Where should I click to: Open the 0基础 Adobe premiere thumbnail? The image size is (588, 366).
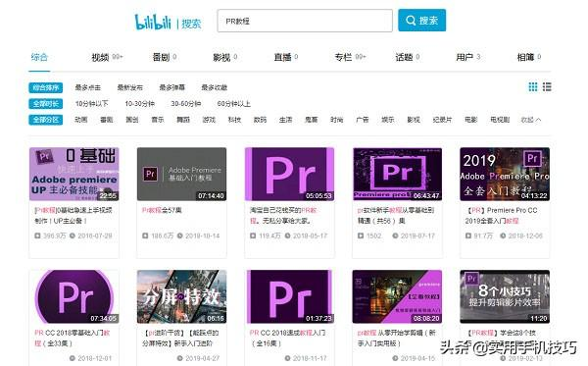click(73, 175)
